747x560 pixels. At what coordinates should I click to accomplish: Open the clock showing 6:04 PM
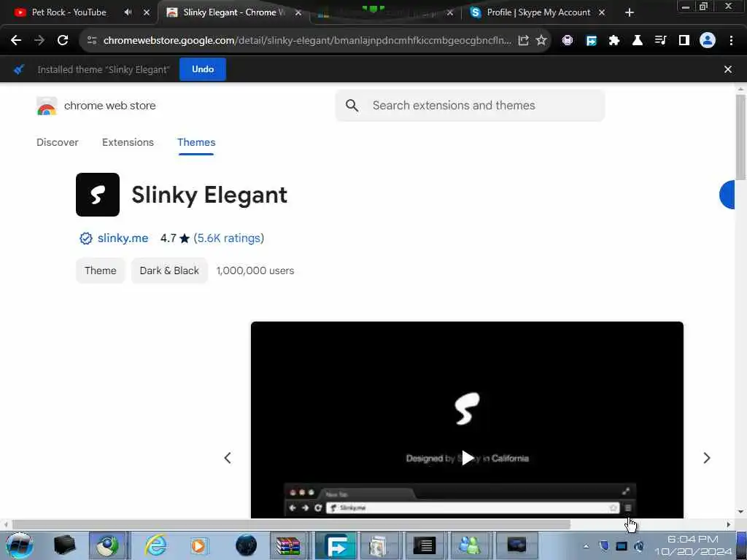coord(693,545)
